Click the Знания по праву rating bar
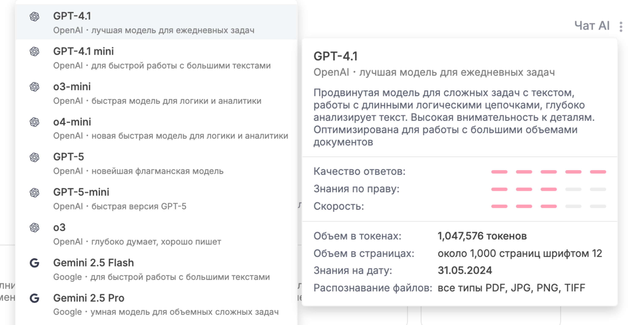This screenshot has width=644, height=325. click(x=549, y=189)
